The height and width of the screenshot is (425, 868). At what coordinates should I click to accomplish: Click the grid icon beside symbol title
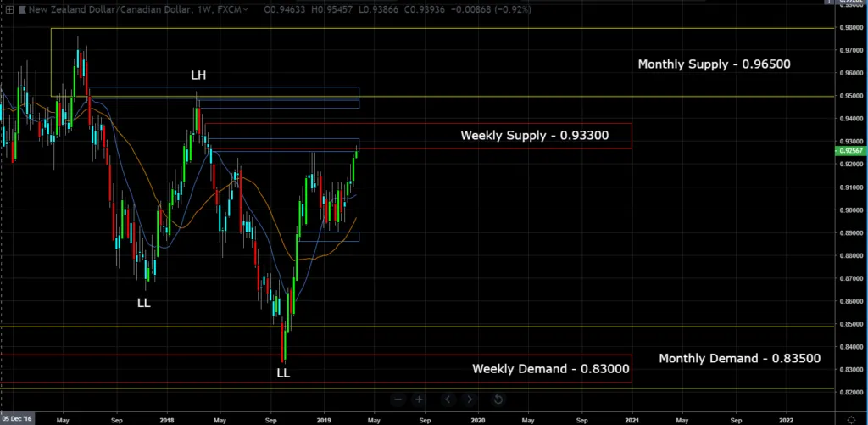point(9,9)
